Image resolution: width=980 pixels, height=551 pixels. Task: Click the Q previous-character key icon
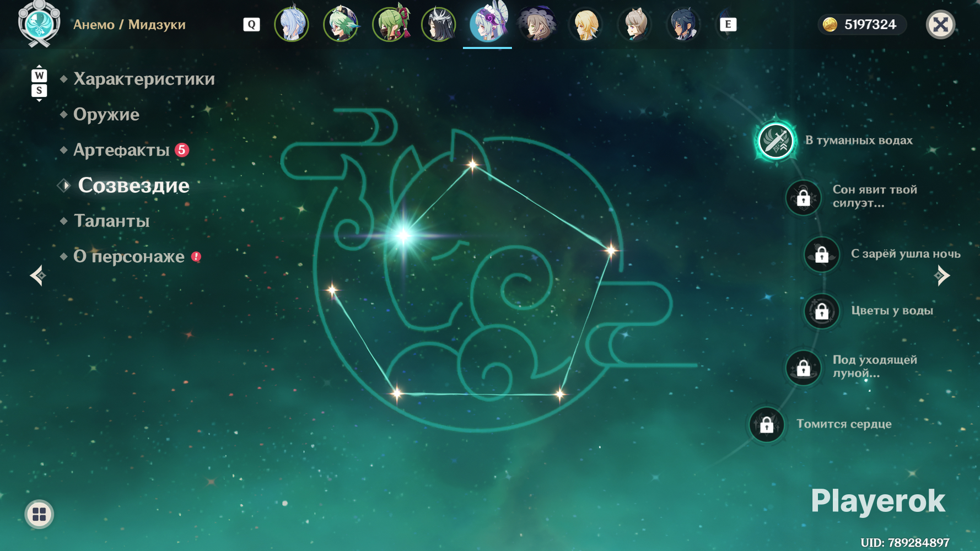(x=251, y=24)
